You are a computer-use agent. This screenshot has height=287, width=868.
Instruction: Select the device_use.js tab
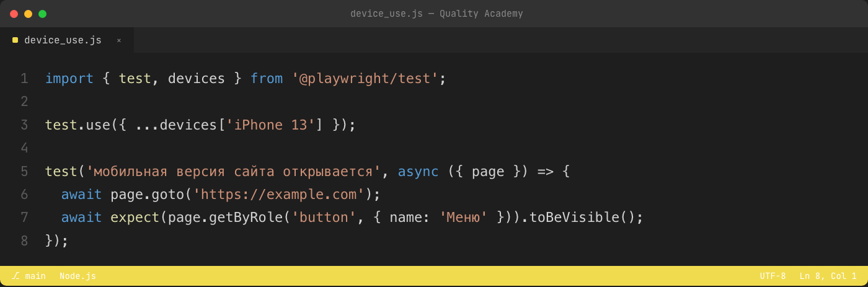point(67,40)
